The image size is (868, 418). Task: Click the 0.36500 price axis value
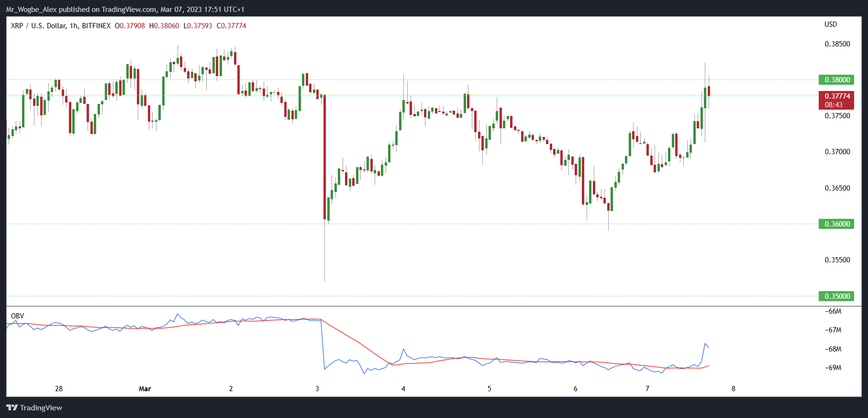click(x=837, y=188)
